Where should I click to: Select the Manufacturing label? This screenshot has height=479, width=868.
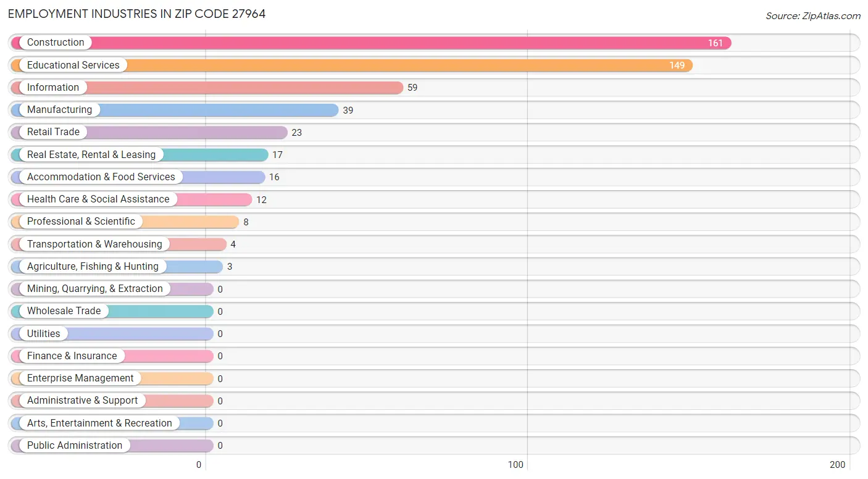coord(59,110)
